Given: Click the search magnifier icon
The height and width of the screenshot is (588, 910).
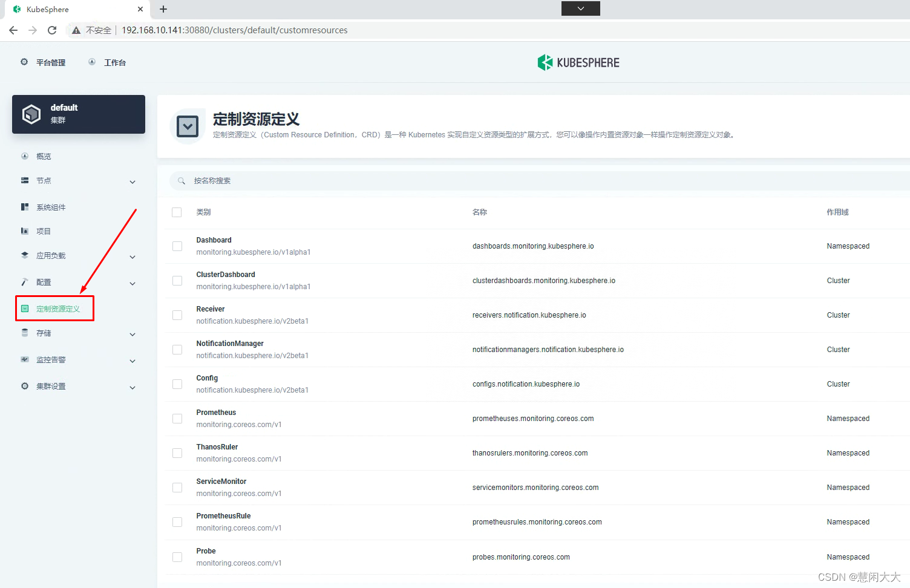Looking at the screenshot, I should coord(182,181).
